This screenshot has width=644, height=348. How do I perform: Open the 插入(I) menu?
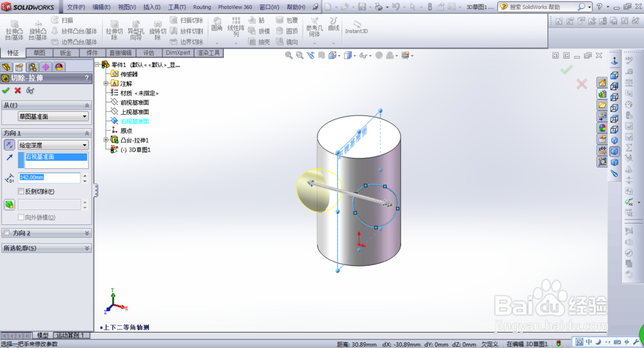tap(151, 7)
